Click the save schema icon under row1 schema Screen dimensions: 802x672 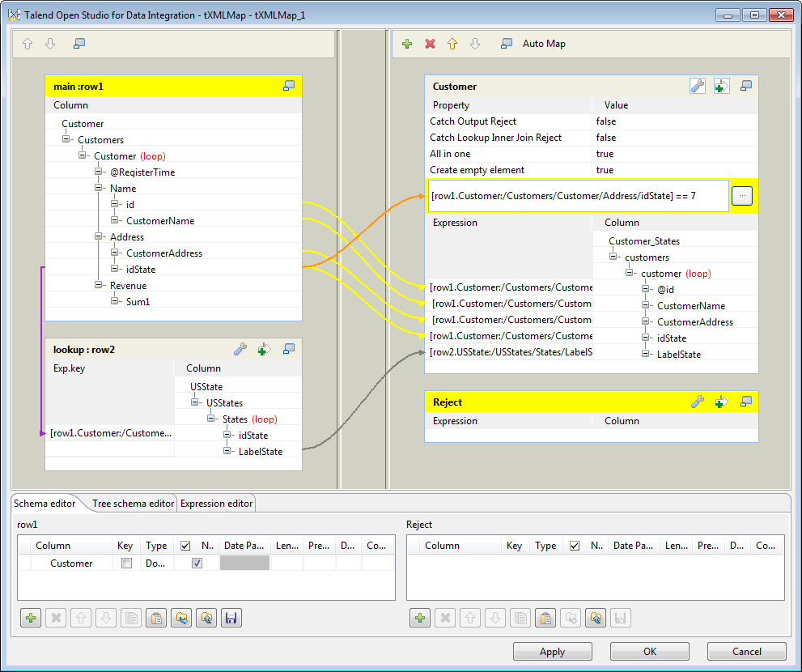click(x=231, y=619)
